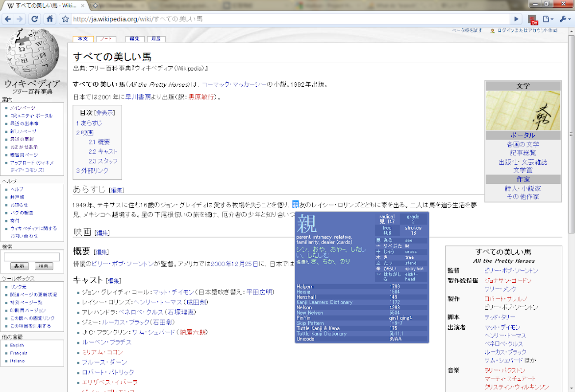The height and width of the screenshot is (392, 575).
Task: Open the browser home page
Action: [x=50, y=19]
